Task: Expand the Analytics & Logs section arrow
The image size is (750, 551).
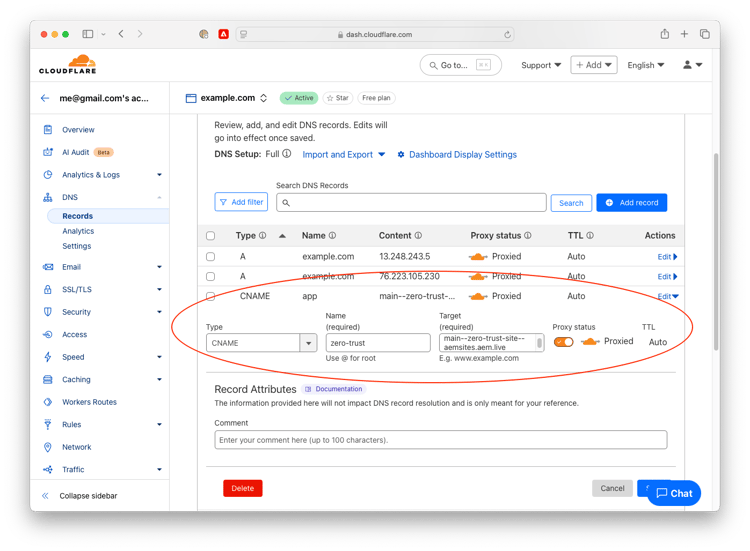Action: tap(159, 175)
